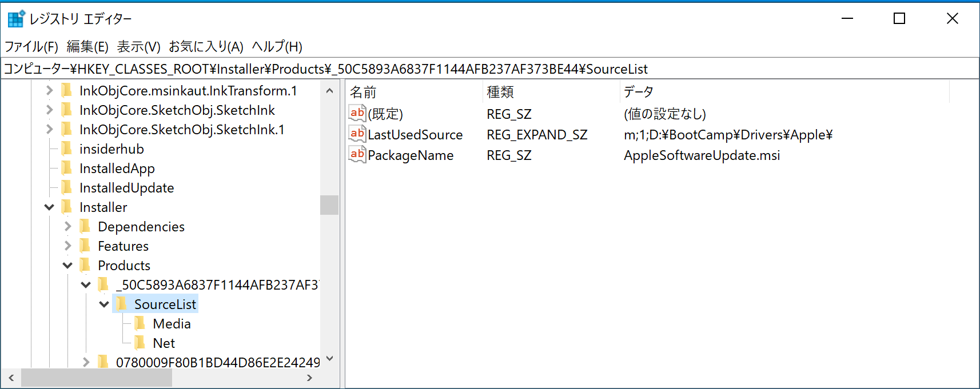
Task: Click the (既定) default value icon
Action: coord(357,114)
